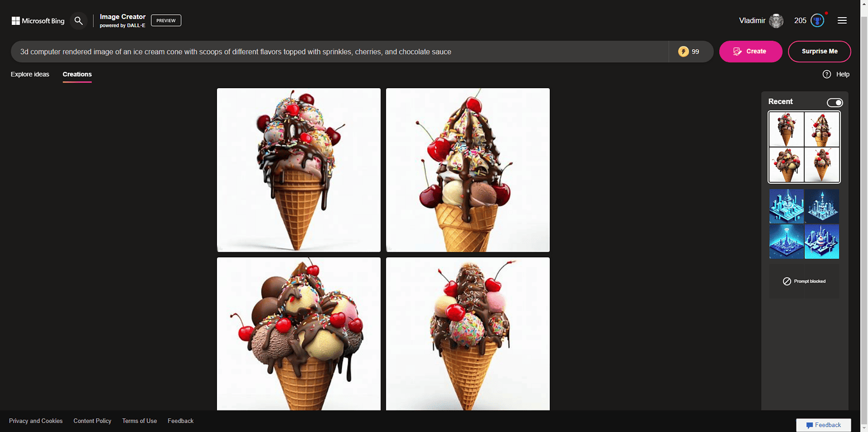
Task: Click the Image Creator powered by DALL-E logo
Action: point(122,20)
